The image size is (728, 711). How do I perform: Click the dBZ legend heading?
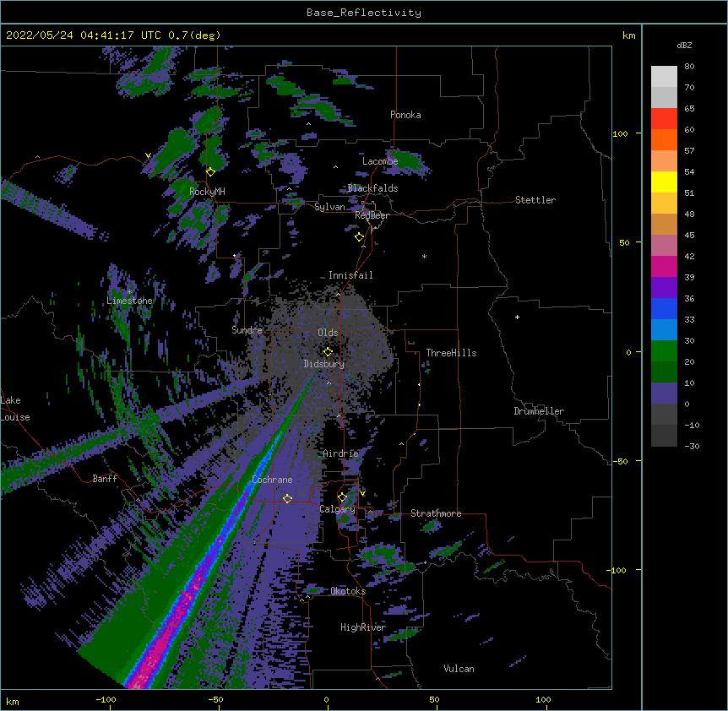point(684,46)
